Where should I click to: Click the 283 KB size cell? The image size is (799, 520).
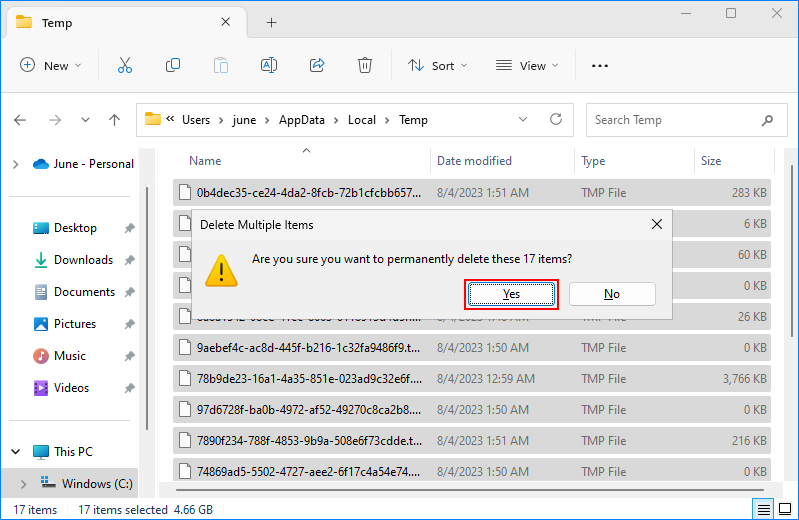pos(749,193)
